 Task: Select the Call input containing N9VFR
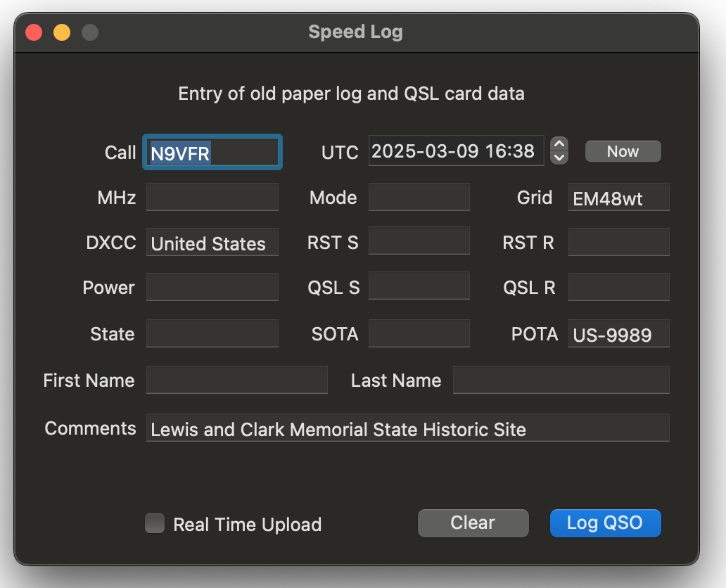tap(212, 151)
